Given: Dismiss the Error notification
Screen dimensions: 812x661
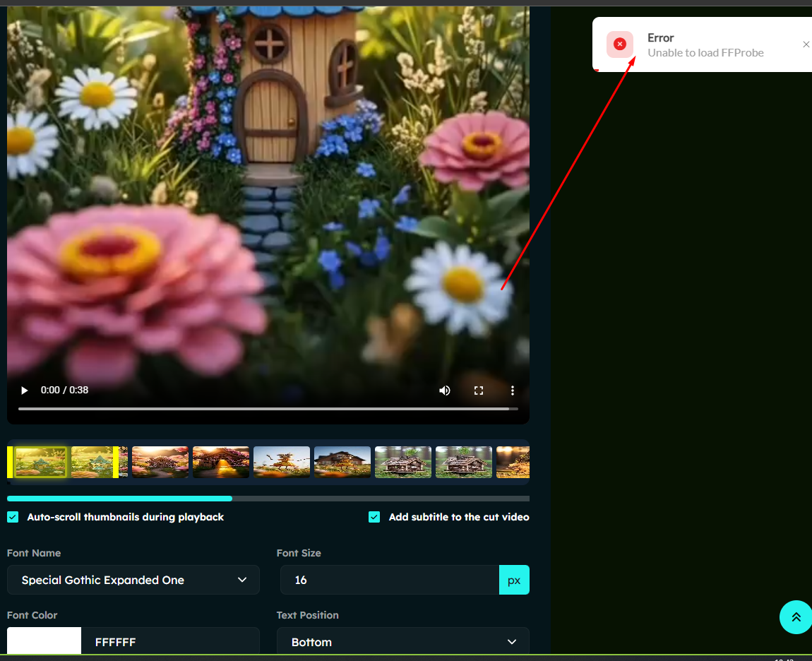Looking at the screenshot, I should 806,44.
